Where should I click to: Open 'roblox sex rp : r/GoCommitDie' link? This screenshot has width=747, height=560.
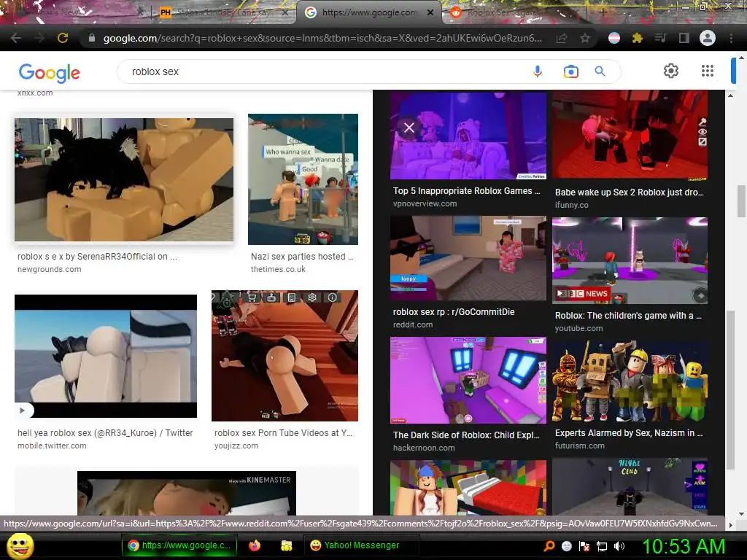454,312
